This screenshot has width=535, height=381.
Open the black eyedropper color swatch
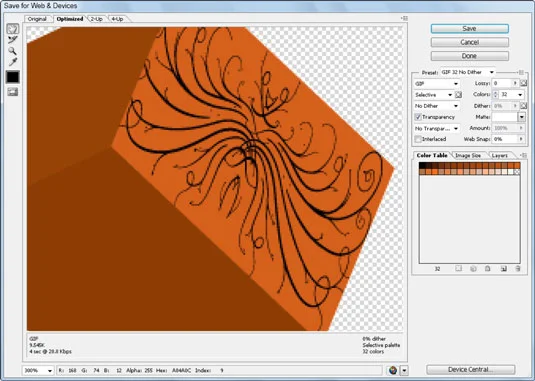pyautogui.click(x=13, y=77)
